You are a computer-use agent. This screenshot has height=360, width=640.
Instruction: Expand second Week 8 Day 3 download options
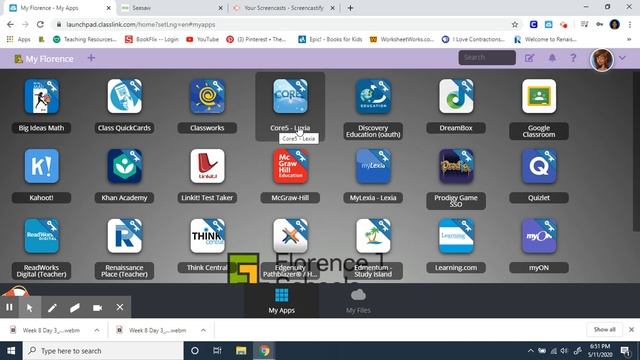203,330
